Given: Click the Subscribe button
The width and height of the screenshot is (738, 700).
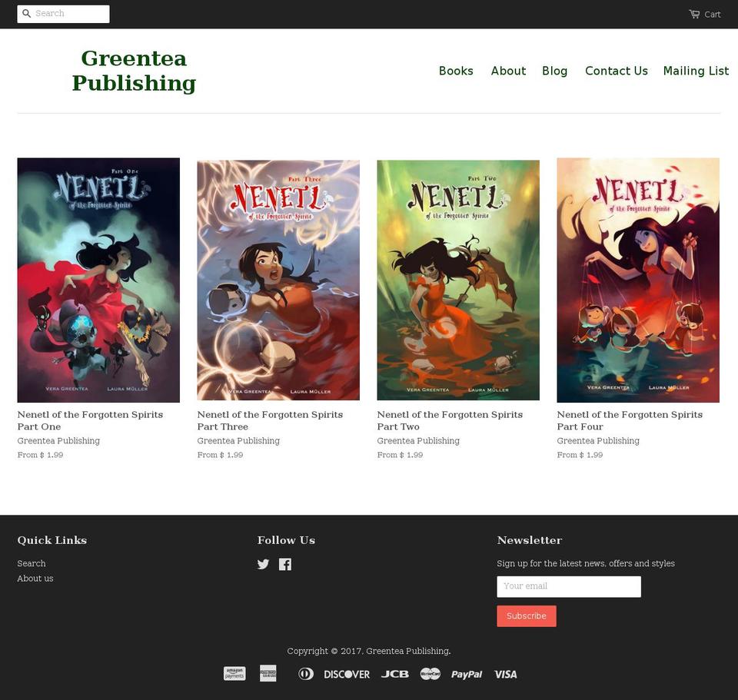Looking at the screenshot, I should point(526,615).
